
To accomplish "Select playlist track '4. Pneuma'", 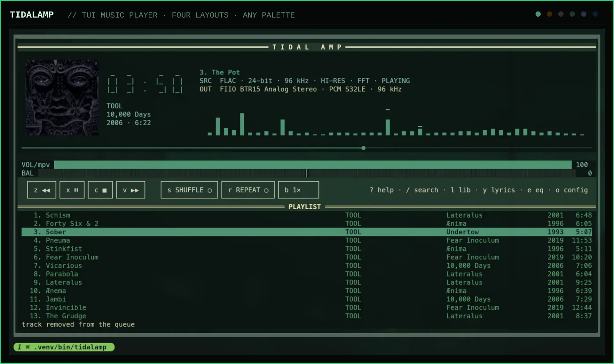I will pos(307,240).
